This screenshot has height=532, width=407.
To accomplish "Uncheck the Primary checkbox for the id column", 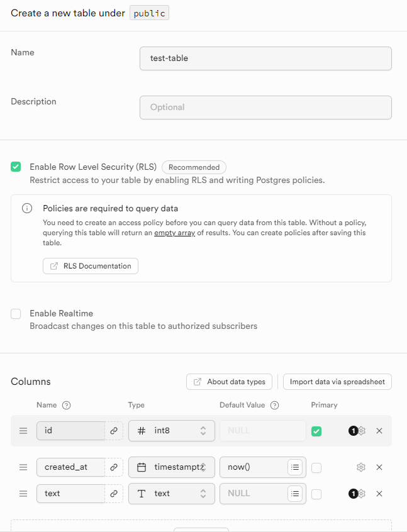I will 316,431.
